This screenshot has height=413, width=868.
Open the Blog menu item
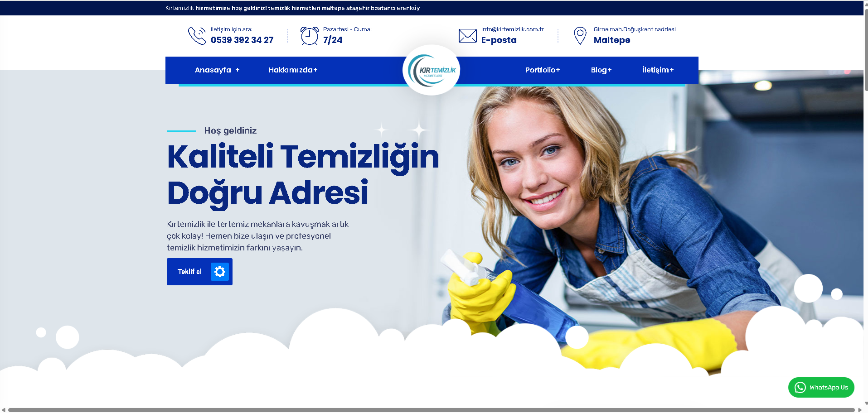tap(601, 70)
